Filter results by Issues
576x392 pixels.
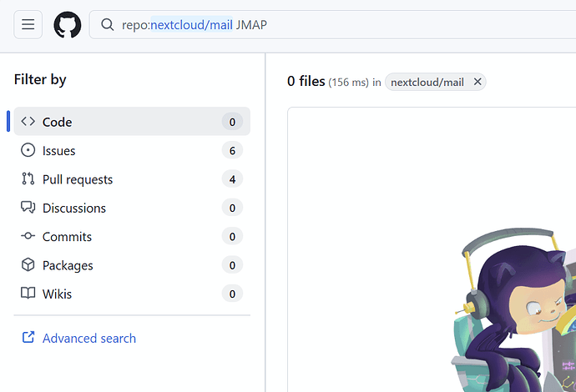click(x=132, y=150)
